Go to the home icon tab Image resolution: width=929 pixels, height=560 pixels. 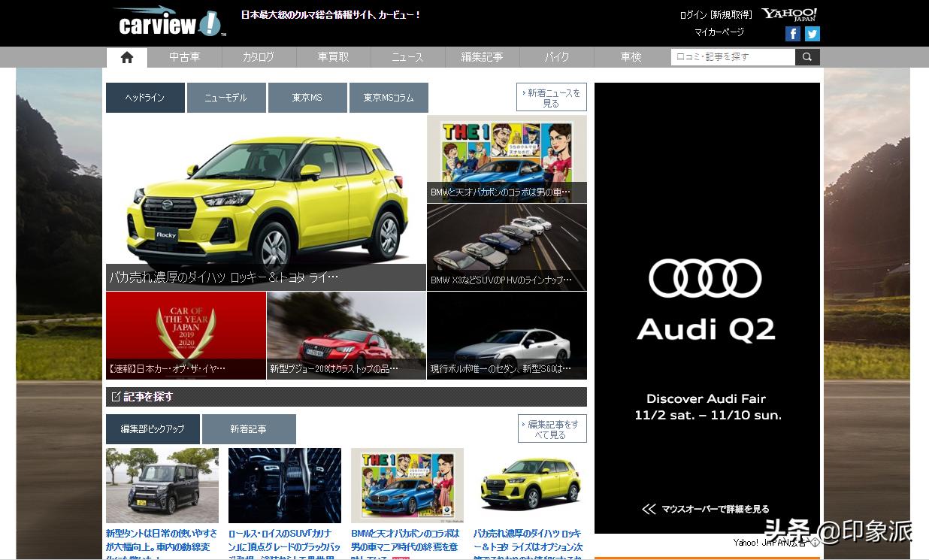click(126, 57)
